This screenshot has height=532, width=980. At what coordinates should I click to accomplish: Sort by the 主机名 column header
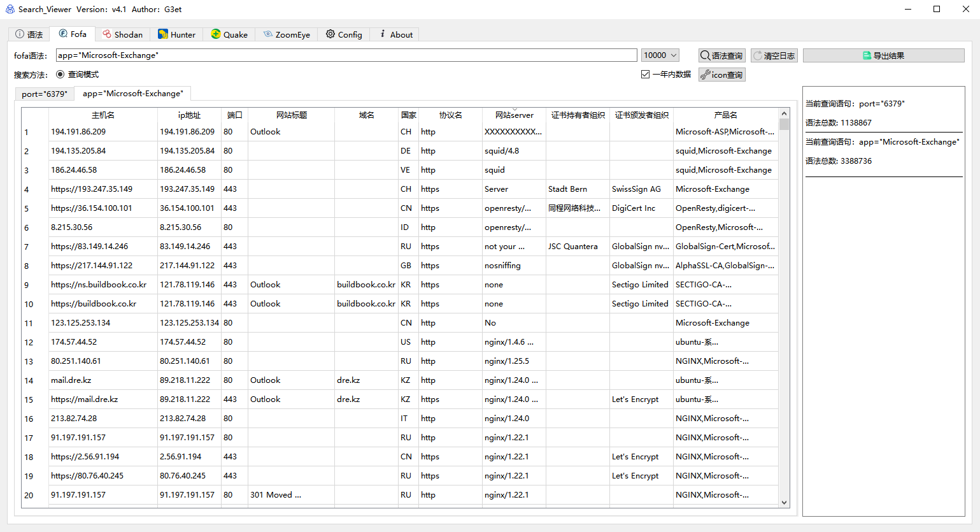pyautogui.click(x=103, y=115)
